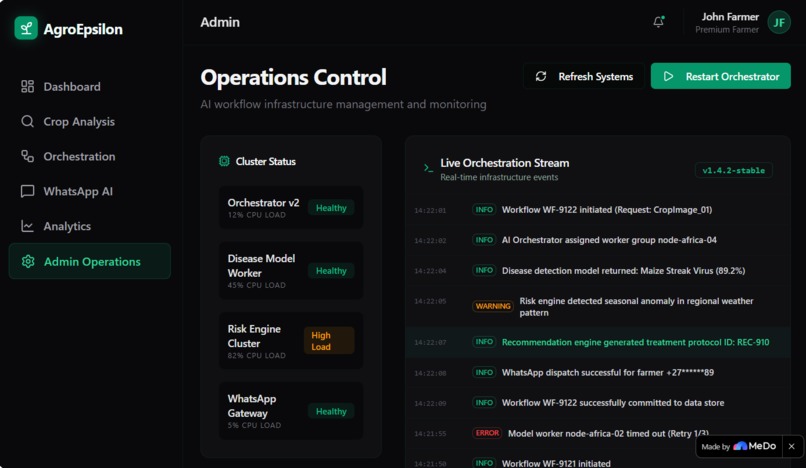Click the Analytics line chart icon
Screen dimensions: 806x468
click(x=27, y=226)
